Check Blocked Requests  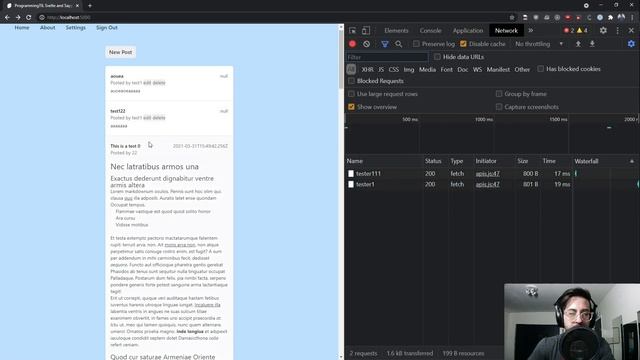(x=351, y=81)
